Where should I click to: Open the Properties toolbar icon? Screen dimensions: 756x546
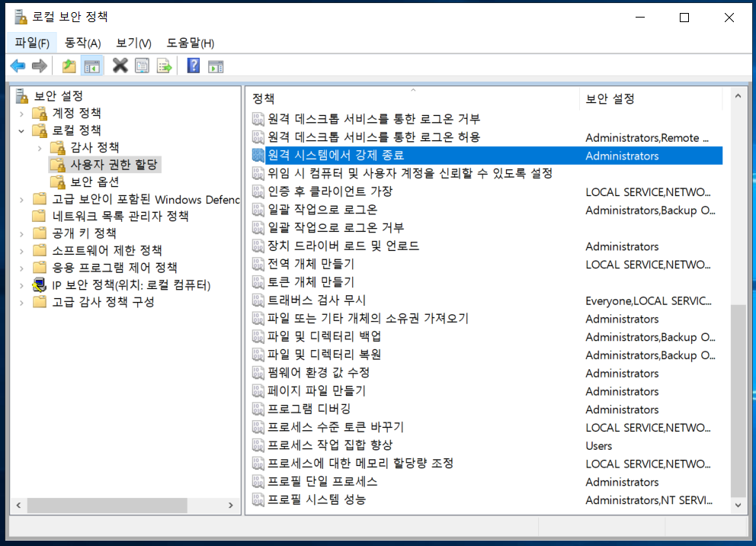143,66
